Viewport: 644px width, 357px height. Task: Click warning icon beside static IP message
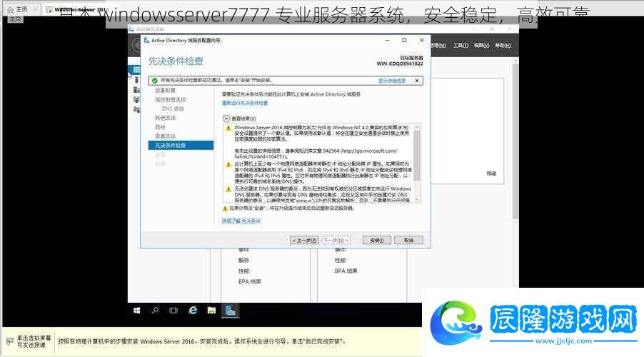click(x=228, y=164)
